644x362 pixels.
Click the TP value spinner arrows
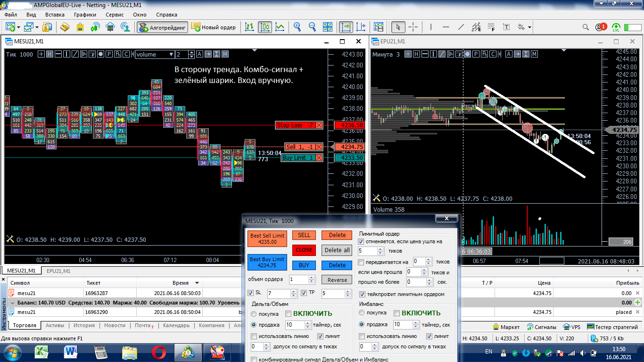pyautogui.click(x=348, y=294)
